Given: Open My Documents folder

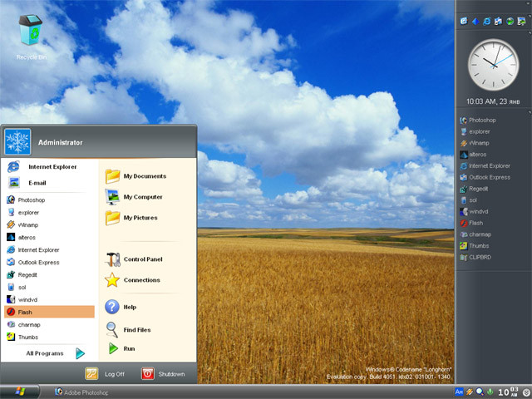Looking at the screenshot, I should 135,176.
